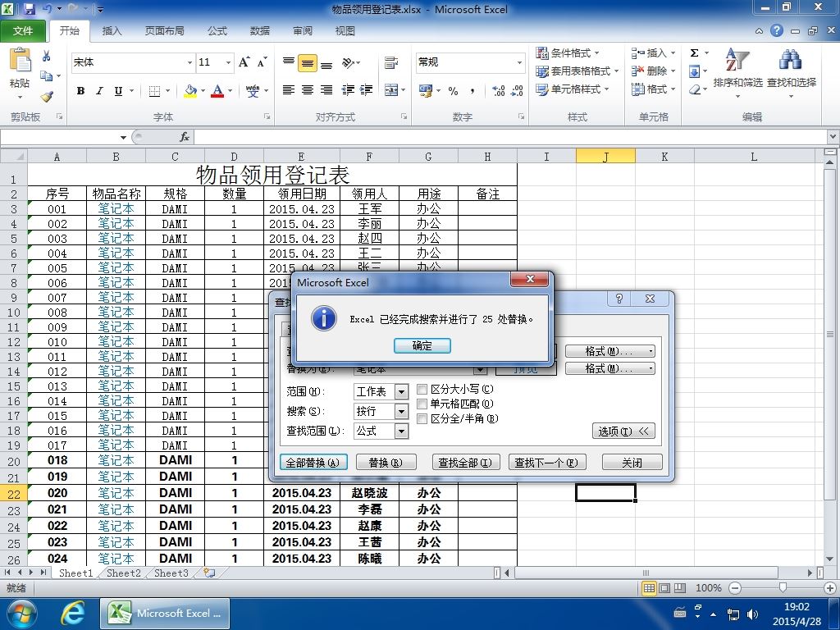Click the AutoSum sigma icon

694,52
